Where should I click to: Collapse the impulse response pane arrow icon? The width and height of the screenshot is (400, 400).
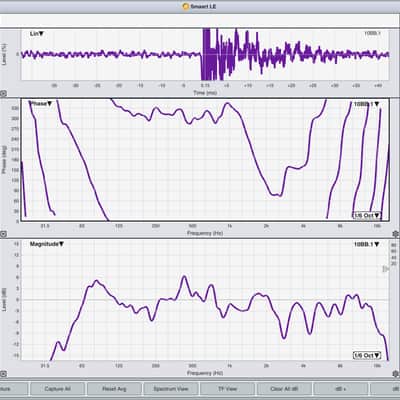point(3,94)
